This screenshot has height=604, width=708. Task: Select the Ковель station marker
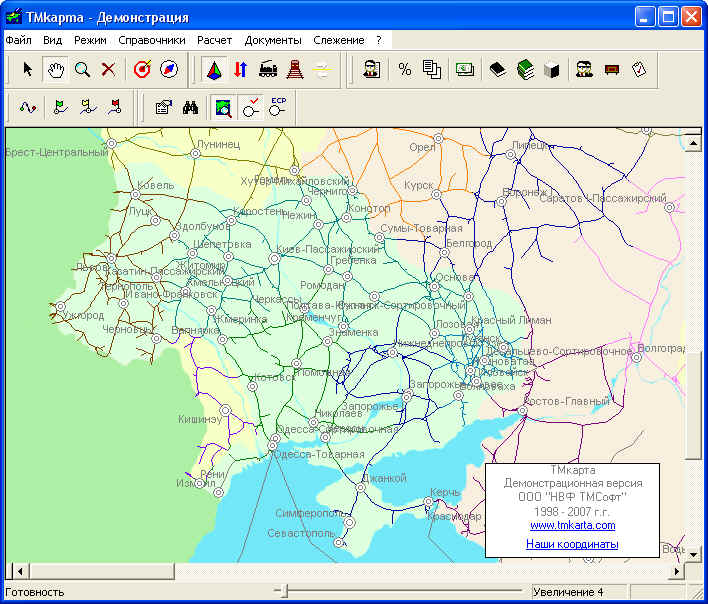tap(135, 195)
